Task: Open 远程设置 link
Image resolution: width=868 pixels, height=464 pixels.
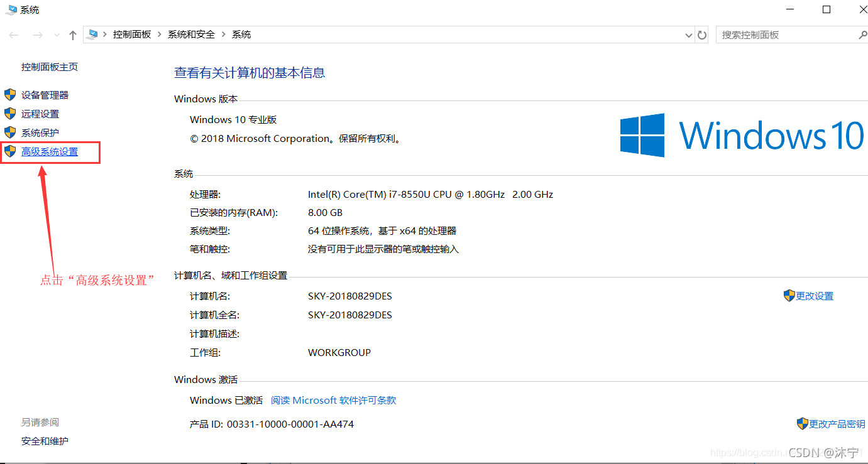Action: click(40, 114)
